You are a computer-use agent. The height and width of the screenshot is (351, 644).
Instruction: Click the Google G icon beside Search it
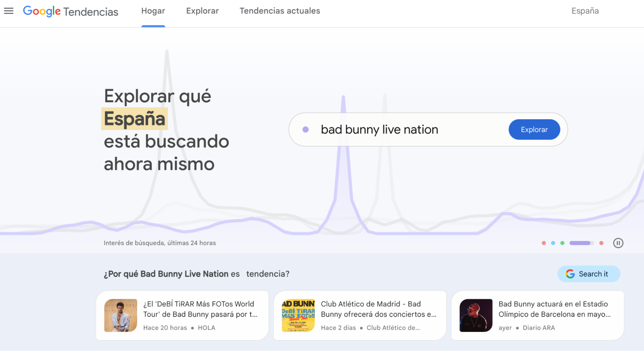(570, 274)
